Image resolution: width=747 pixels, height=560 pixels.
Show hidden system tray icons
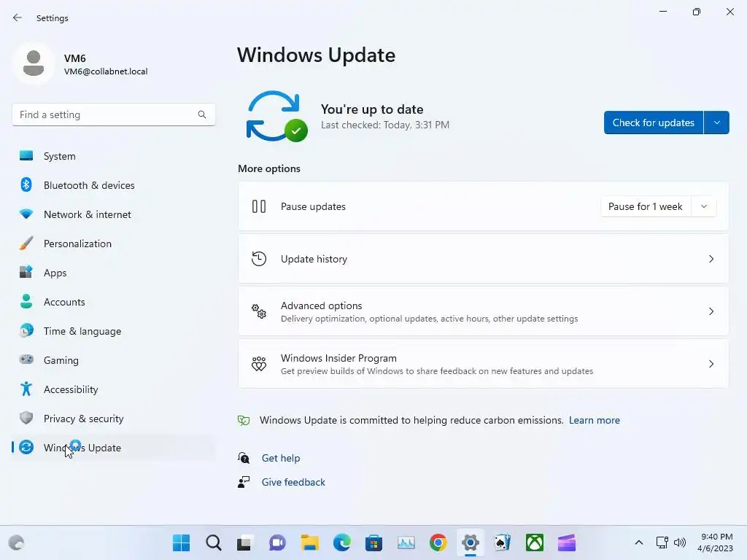click(x=639, y=542)
